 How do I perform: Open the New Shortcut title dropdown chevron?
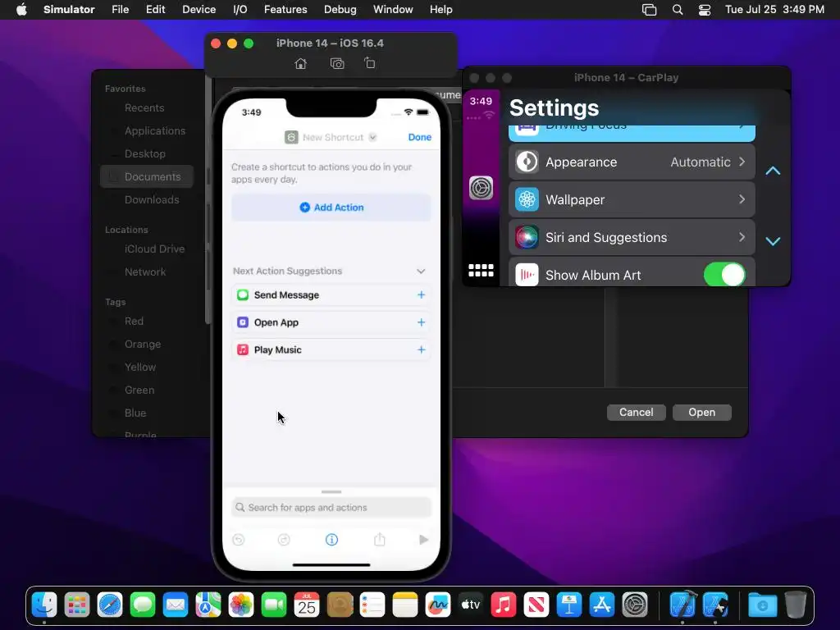pyautogui.click(x=373, y=137)
